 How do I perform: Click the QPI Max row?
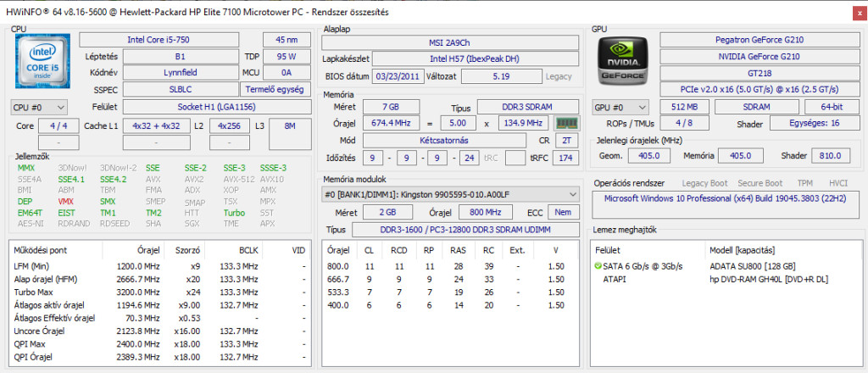coord(159,344)
